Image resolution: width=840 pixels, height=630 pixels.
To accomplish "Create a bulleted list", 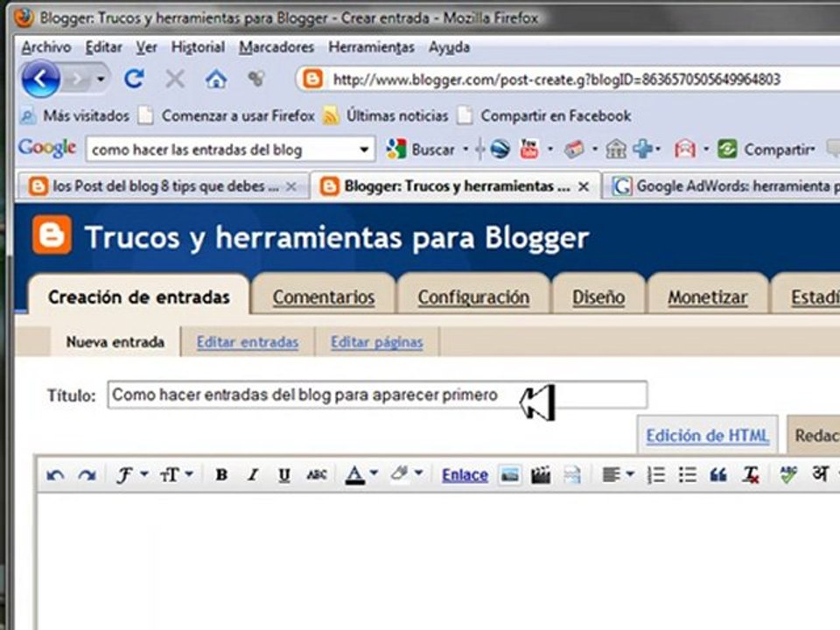I will point(688,474).
